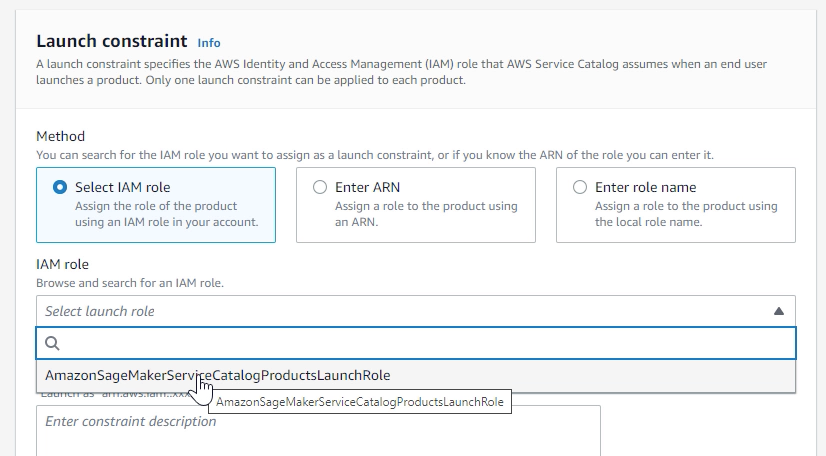Click the 'IAM role' field label
This screenshot has width=826, height=456.
coord(62,264)
